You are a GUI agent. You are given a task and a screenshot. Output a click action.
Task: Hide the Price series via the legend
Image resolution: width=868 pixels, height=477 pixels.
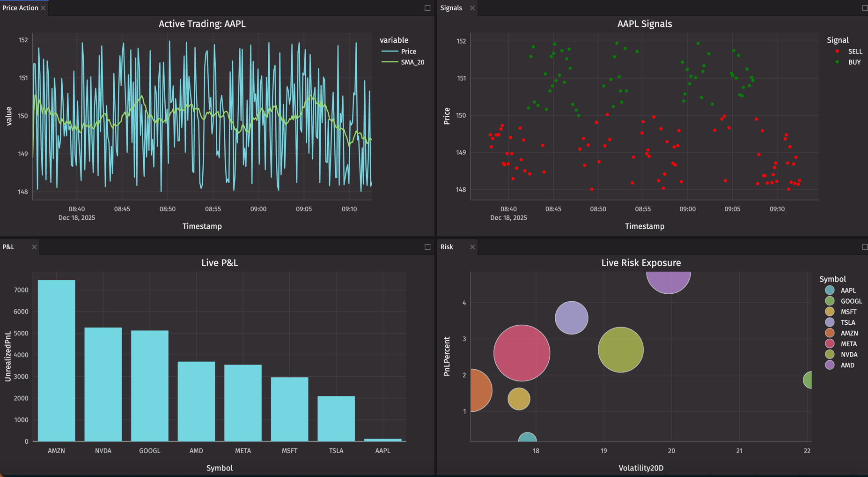[408, 52]
